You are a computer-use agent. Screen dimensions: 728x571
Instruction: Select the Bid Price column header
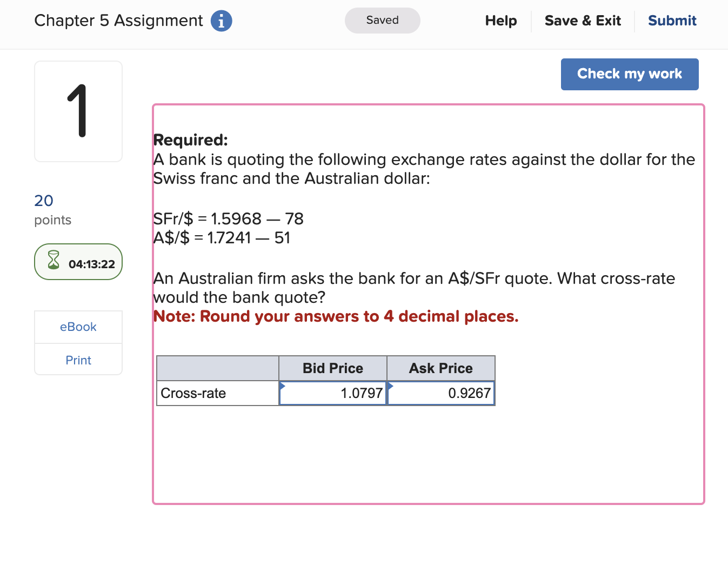pyautogui.click(x=332, y=368)
